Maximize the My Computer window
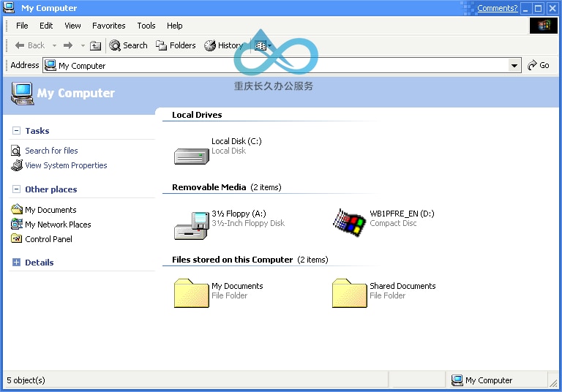The height and width of the screenshot is (392, 562). [539, 8]
